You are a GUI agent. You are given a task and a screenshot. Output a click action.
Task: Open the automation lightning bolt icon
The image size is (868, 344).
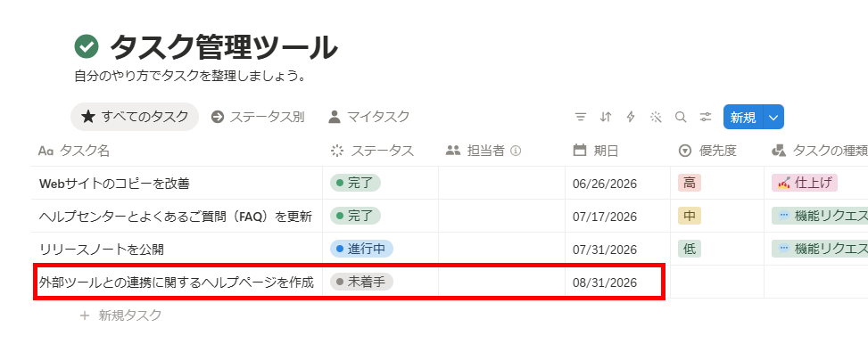631,118
